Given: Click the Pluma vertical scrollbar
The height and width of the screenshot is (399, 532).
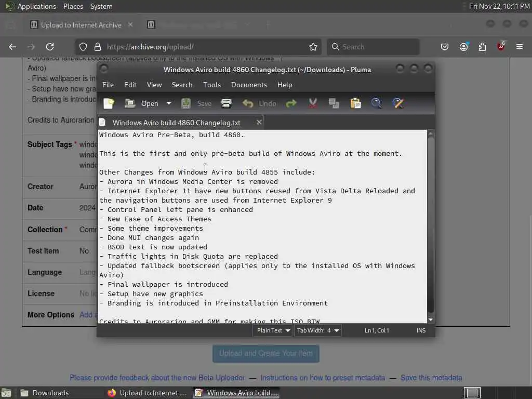Looking at the screenshot, I should (x=431, y=224).
